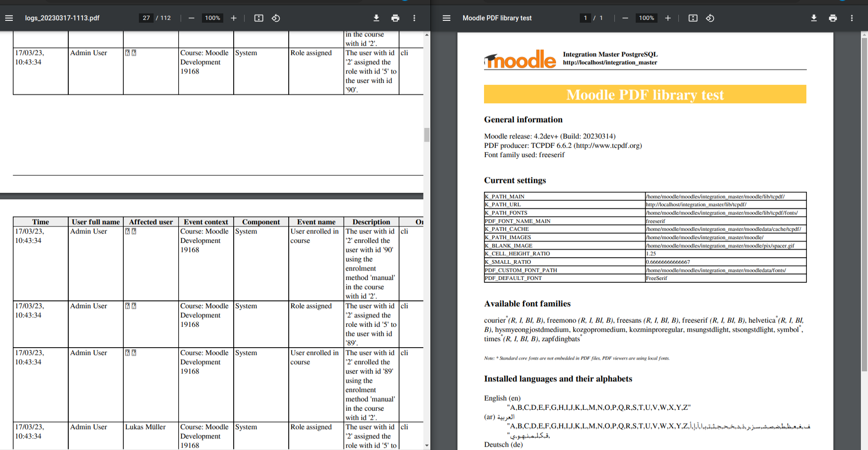Click K_CELL_HEIGHT_RATIO value 1.25
Screen dimensions: 868x450
[725, 254]
